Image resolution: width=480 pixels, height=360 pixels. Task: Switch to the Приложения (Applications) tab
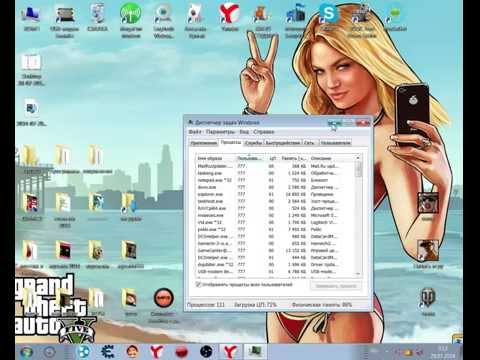coord(203,143)
